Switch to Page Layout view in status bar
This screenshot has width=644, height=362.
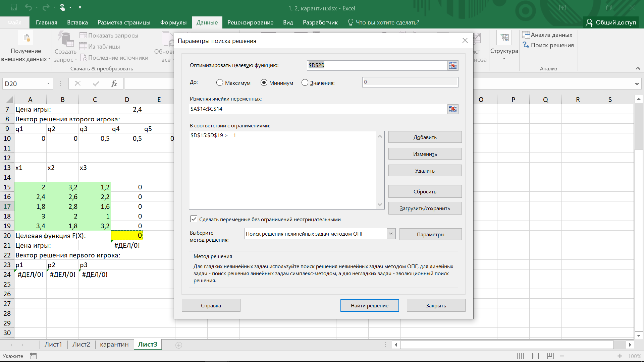click(535, 356)
